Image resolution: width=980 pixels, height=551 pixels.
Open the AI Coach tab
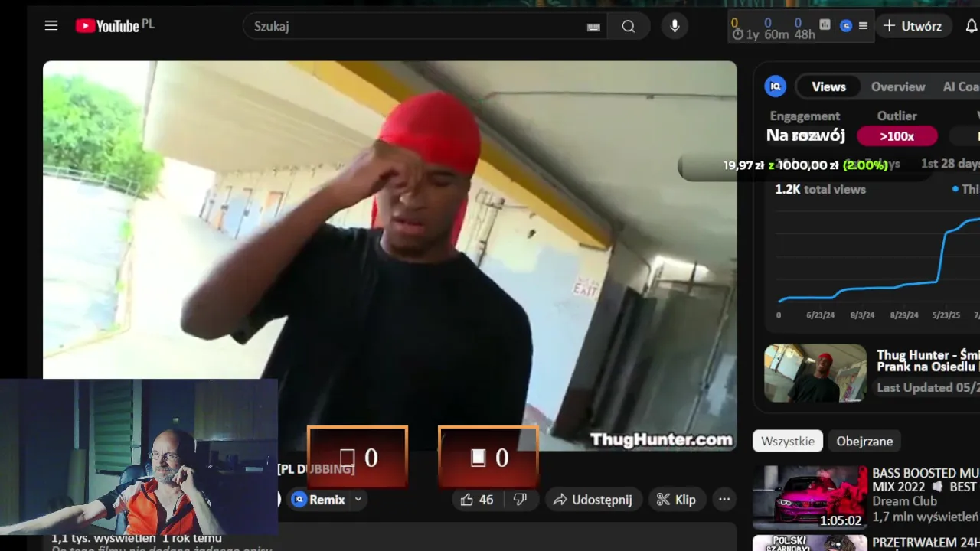[x=961, y=86]
